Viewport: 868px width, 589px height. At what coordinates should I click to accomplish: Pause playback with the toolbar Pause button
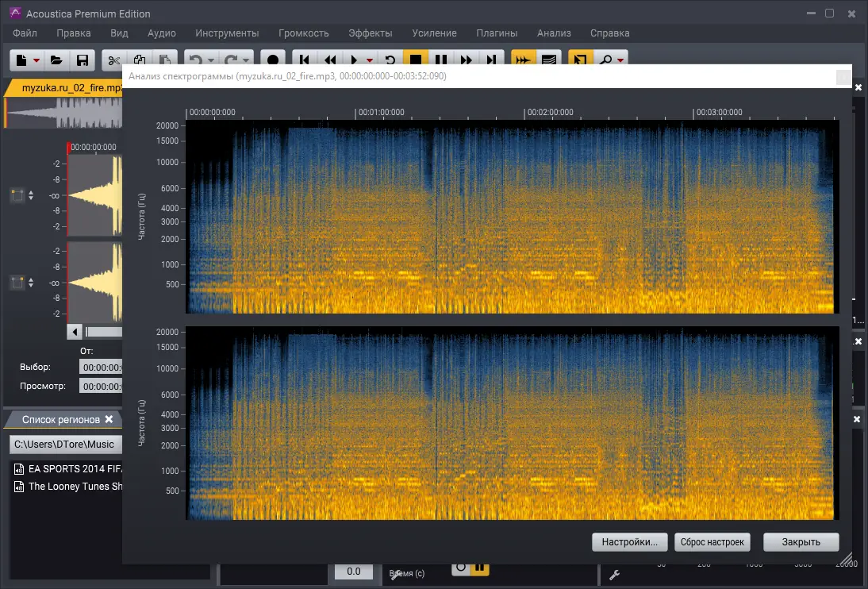tap(440, 60)
